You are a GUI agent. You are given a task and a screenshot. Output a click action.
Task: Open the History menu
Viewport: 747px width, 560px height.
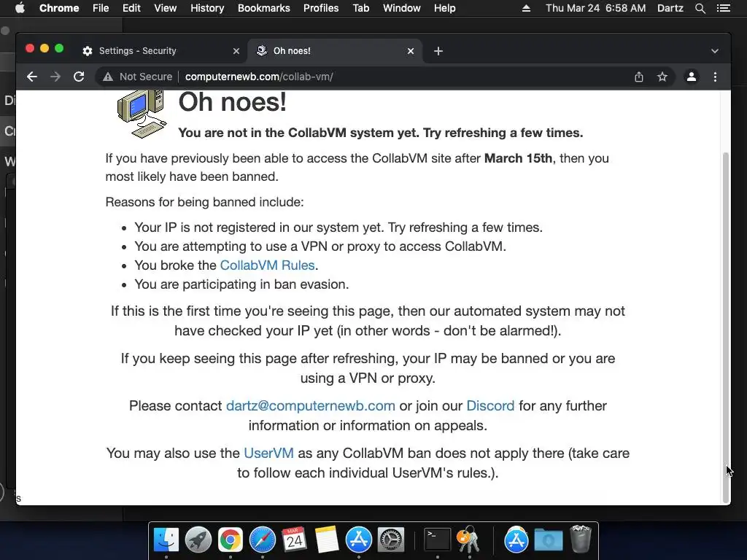(x=207, y=8)
